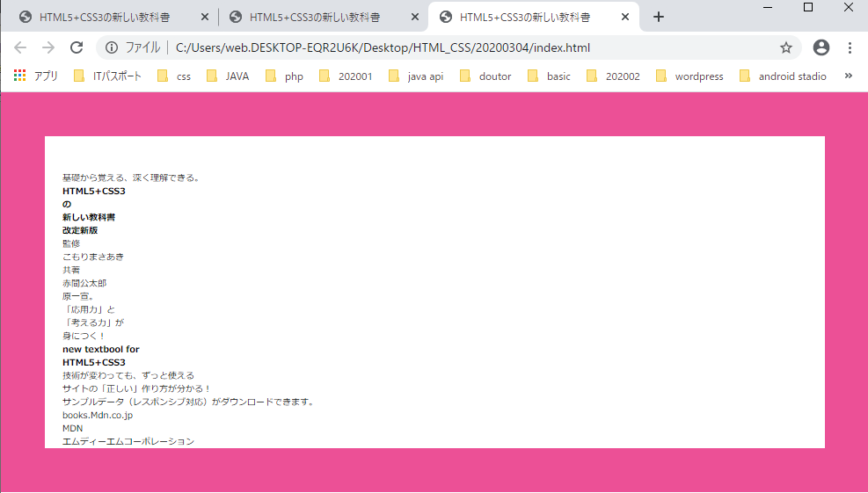Click the MDN text line
868x493 pixels.
point(72,428)
